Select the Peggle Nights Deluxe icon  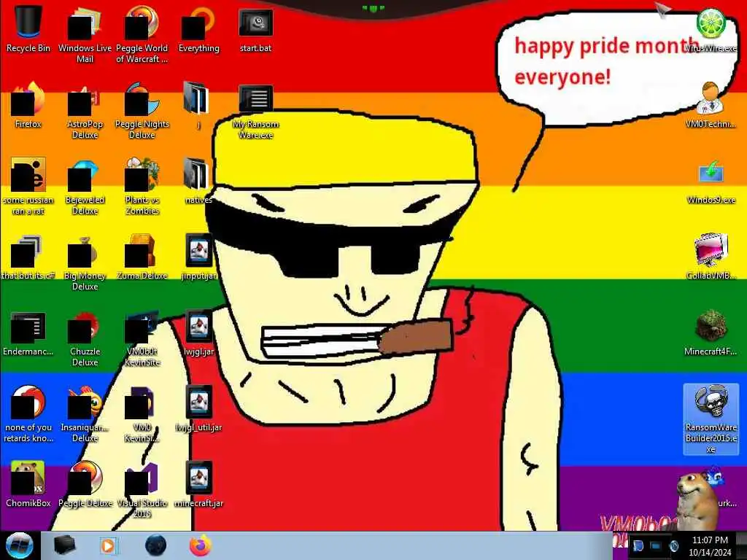pyautogui.click(x=142, y=112)
